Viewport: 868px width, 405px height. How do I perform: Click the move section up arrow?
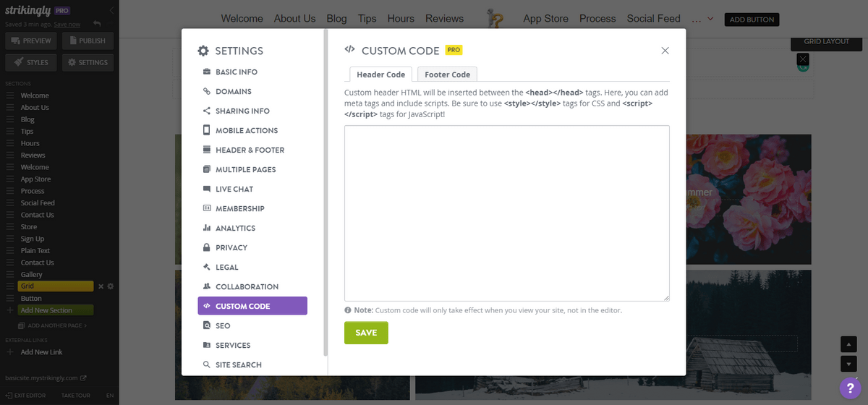pyautogui.click(x=849, y=344)
